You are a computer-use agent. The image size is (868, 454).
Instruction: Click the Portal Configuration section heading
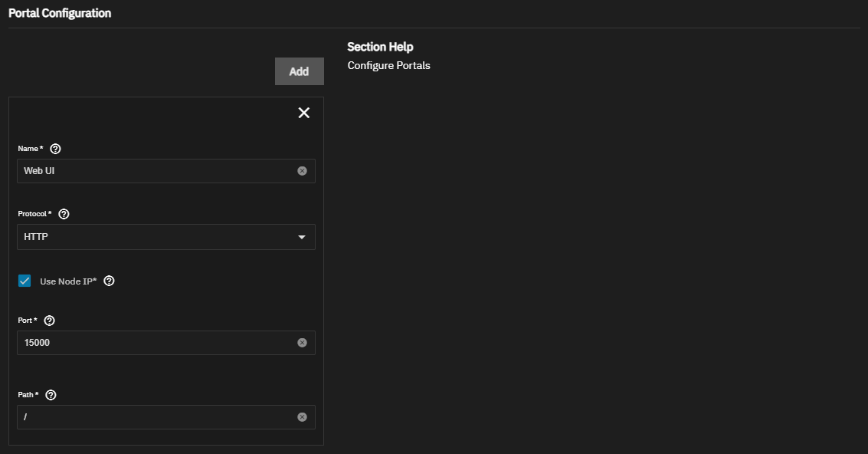[60, 13]
